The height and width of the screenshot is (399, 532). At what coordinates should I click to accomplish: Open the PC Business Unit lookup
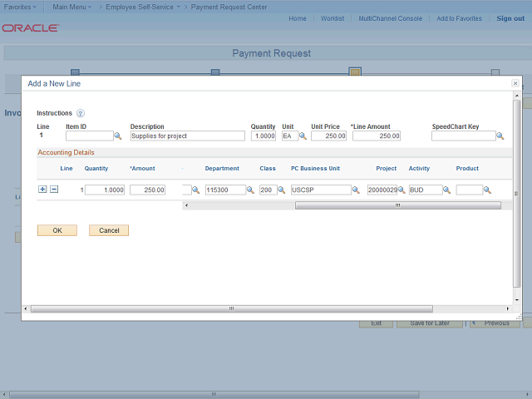coord(356,190)
